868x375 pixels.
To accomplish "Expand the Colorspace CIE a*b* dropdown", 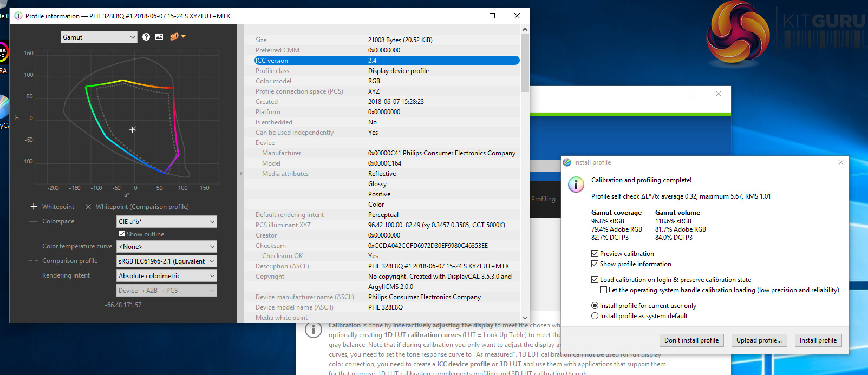I will pos(167,222).
